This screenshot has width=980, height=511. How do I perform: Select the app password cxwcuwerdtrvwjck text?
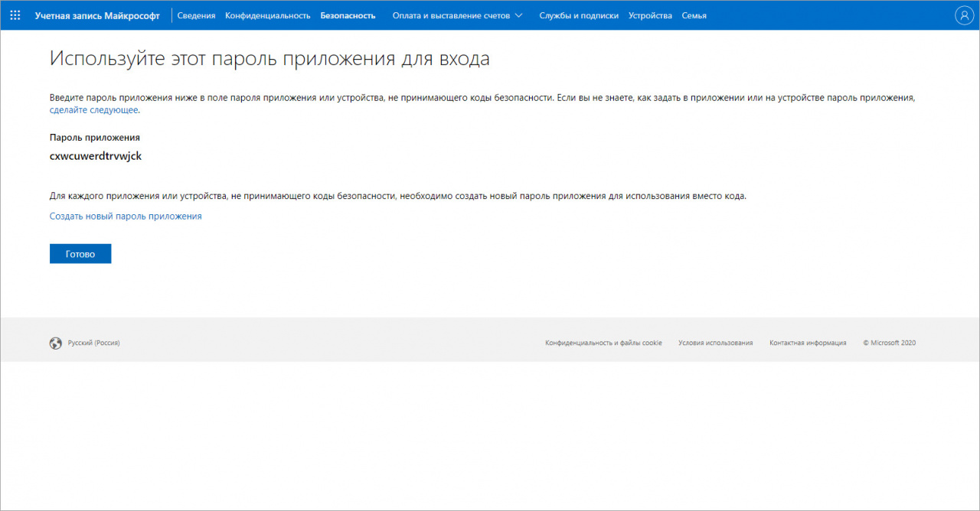click(96, 156)
